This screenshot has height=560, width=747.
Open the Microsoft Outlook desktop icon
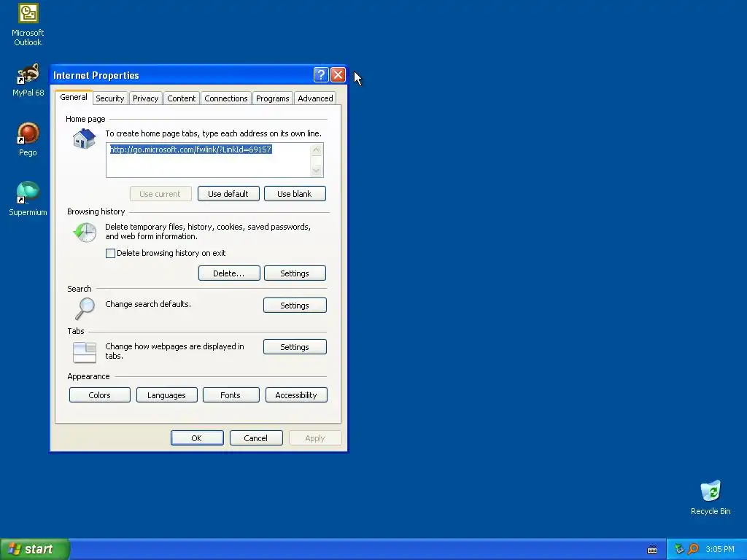tap(28, 25)
